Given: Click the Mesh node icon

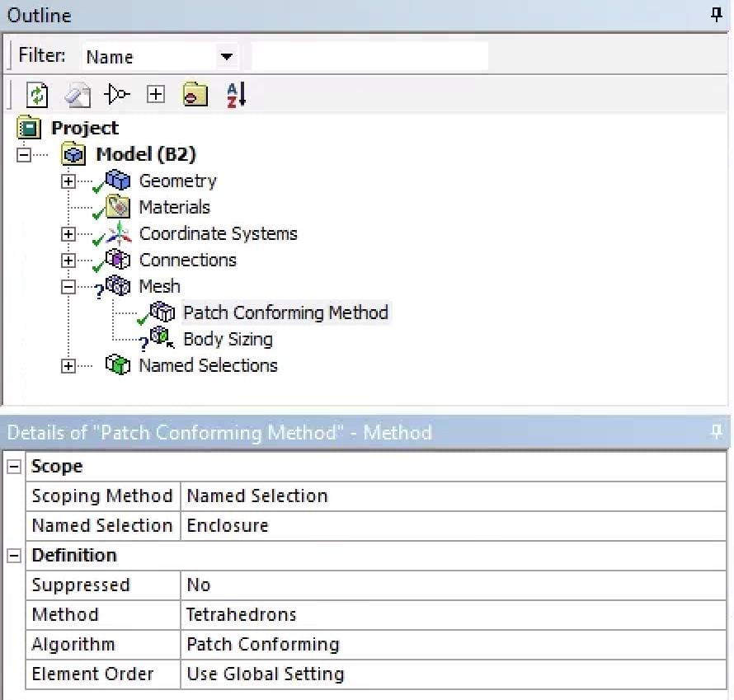Looking at the screenshot, I should click(x=117, y=285).
